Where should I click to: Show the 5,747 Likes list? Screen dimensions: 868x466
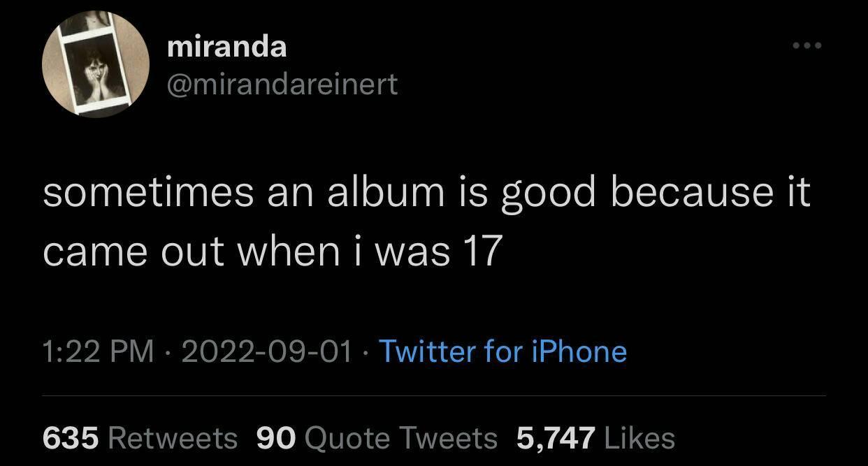pyautogui.click(x=595, y=438)
